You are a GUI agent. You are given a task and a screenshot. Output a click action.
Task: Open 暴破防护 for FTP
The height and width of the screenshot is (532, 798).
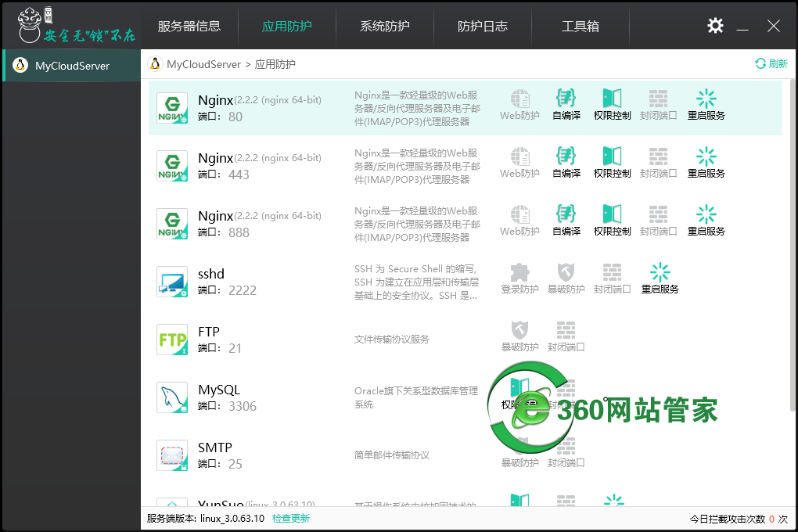519,337
